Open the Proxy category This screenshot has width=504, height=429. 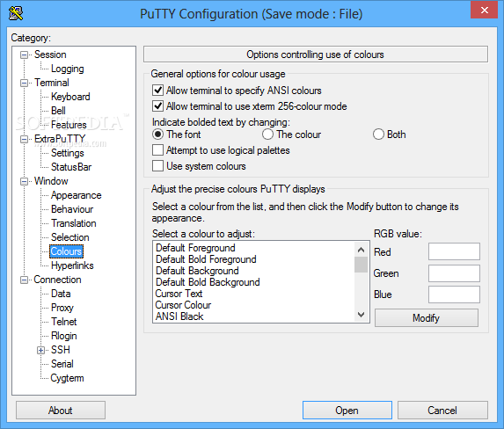coord(62,308)
